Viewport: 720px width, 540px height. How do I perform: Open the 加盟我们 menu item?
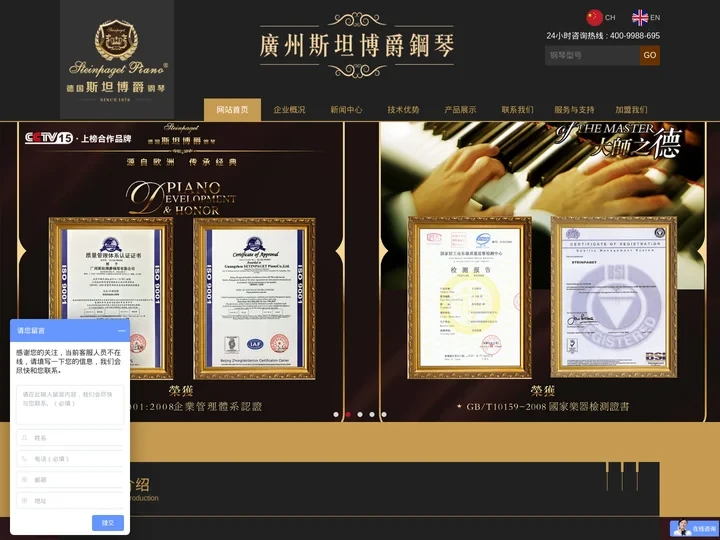pyautogui.click(x=631, y=110)
